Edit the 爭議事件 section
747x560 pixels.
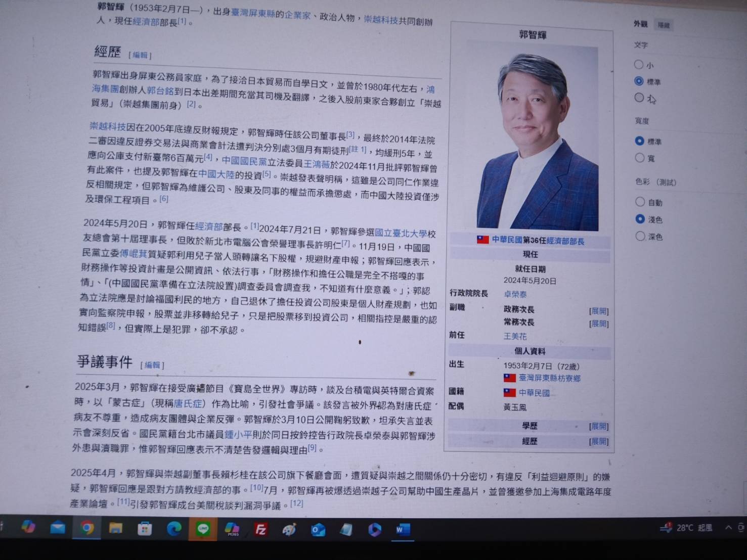point(152,365)
